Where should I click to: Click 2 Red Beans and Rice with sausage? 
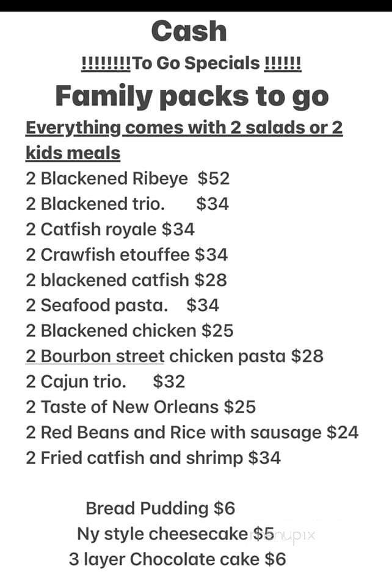pos(192,432)
